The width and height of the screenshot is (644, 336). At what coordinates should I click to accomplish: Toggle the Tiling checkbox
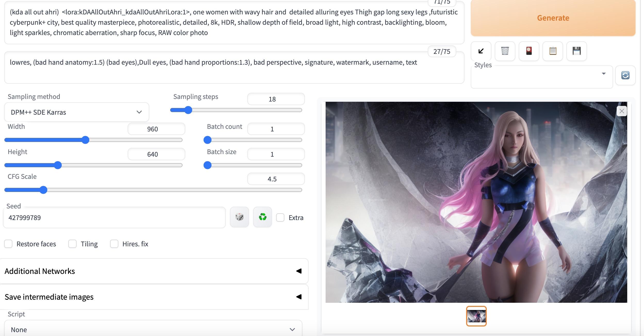(x=72, y=244)
